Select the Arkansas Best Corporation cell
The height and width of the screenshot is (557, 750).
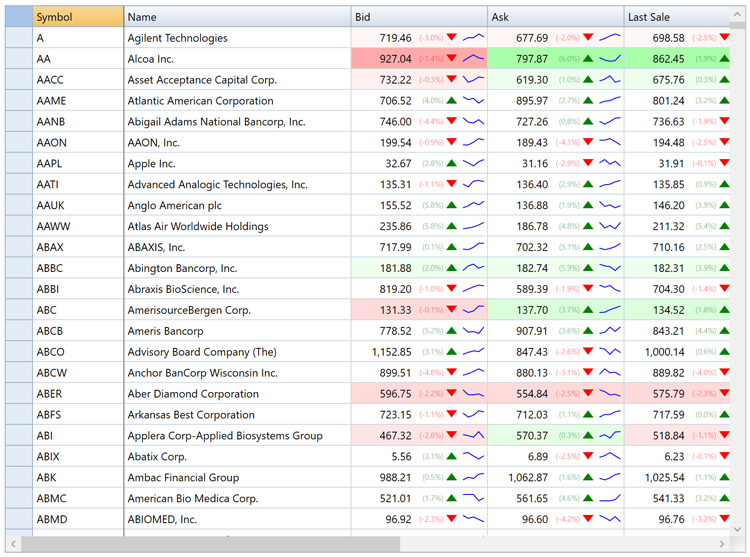tap(237, 415)
